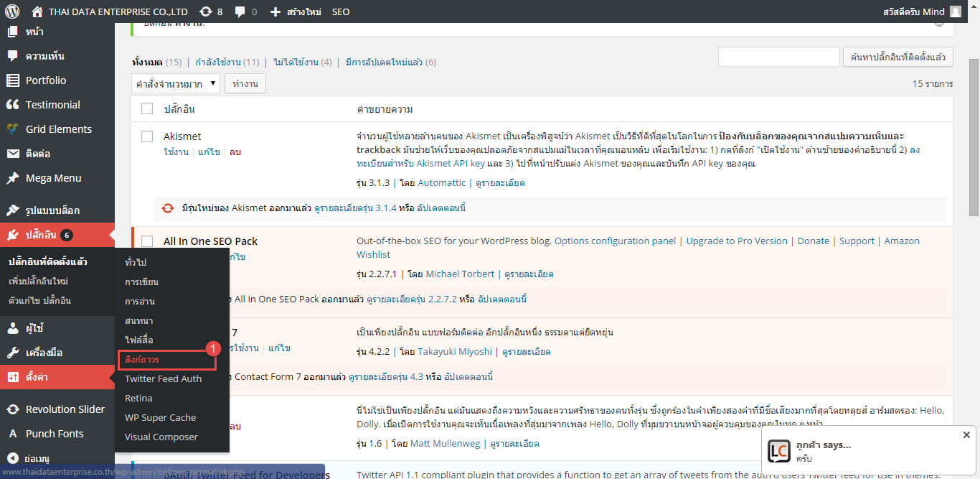Screen dimensions: 980x479
Task: Click the Takayuki Miyoshi author link
Action: point(455,352)
